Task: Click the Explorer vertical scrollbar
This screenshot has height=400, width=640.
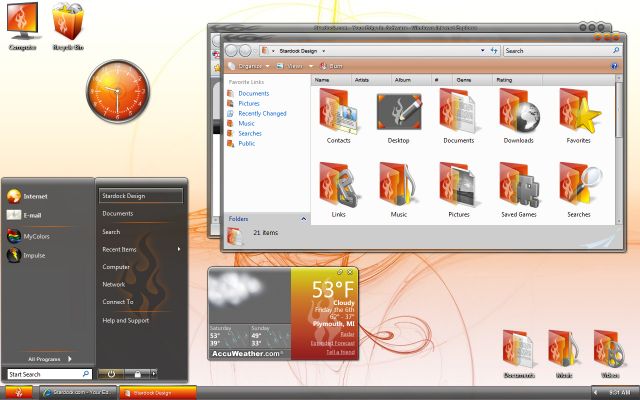Action: (x=619, y=149)
